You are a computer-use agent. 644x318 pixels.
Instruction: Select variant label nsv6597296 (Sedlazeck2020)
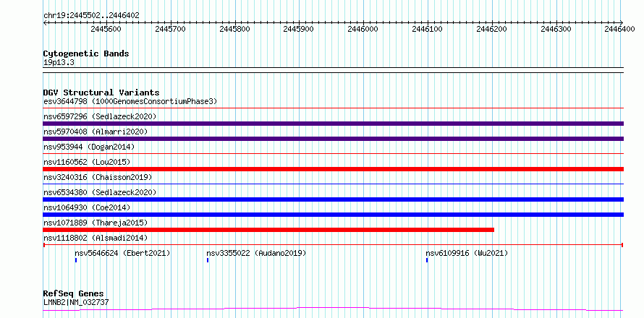100,116
